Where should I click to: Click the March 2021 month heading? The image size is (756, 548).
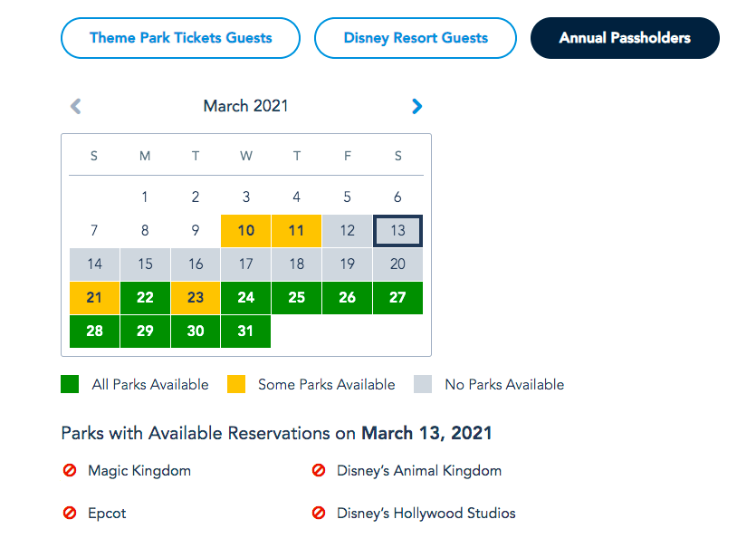[x=245, y=106]
